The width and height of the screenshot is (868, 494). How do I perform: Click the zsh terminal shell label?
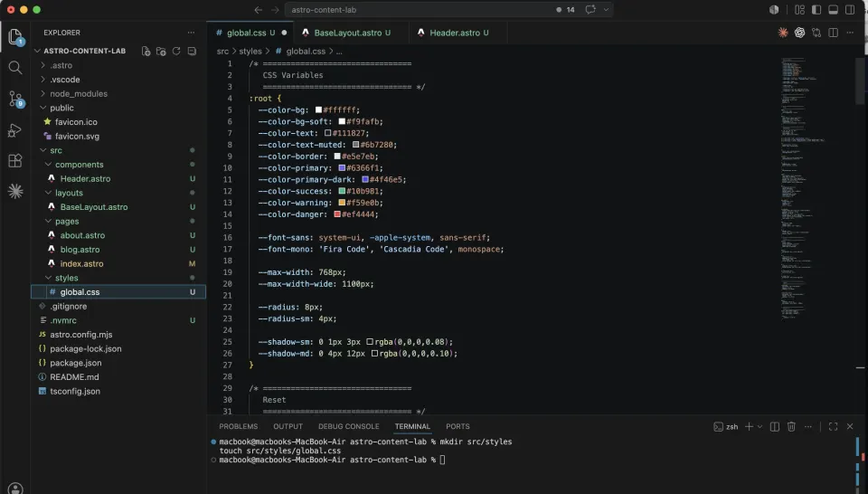click(726, 426)
